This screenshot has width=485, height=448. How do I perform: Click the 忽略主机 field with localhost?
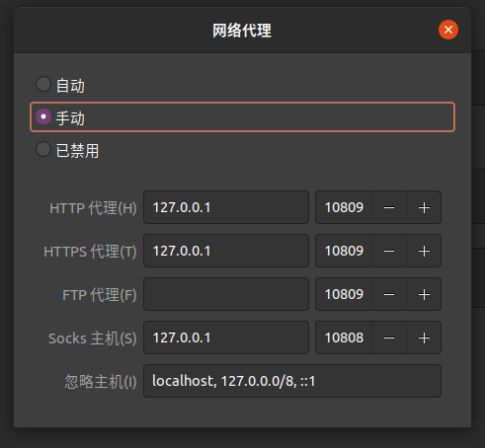pyautogui.click(x=292, y=381)
